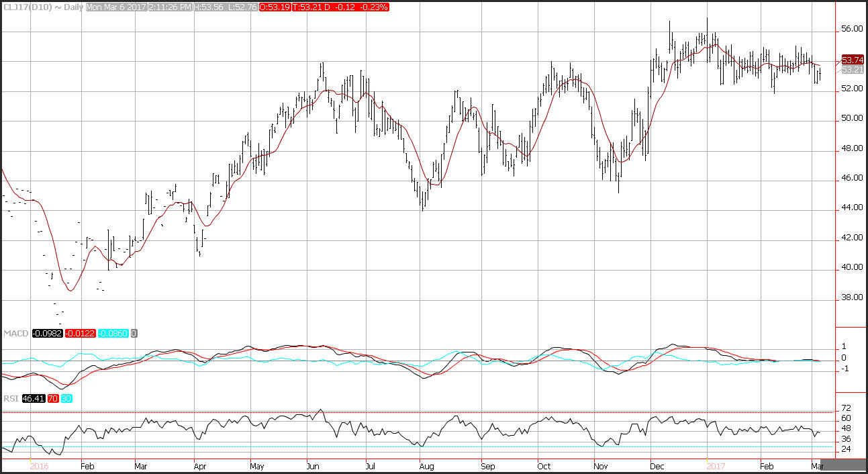Viewport: 868px width, 474px height.
Task: Select the high/low H:53.56 L:52.76 box
Action: [x=223, y=7]
